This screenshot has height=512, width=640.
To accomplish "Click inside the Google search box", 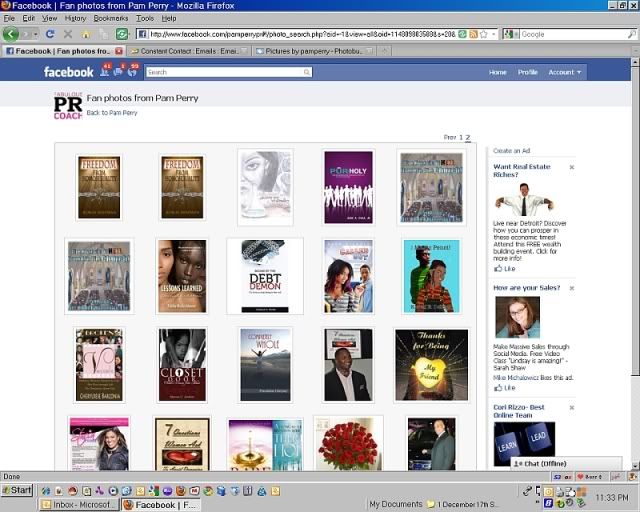I will [x=573, y=34].
